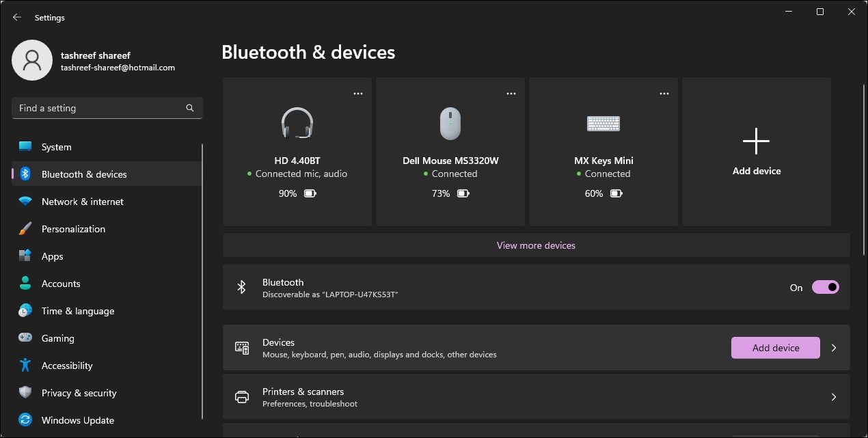
Task: Open the MX Keys Mini options menu
Action: tap(664, 92)
